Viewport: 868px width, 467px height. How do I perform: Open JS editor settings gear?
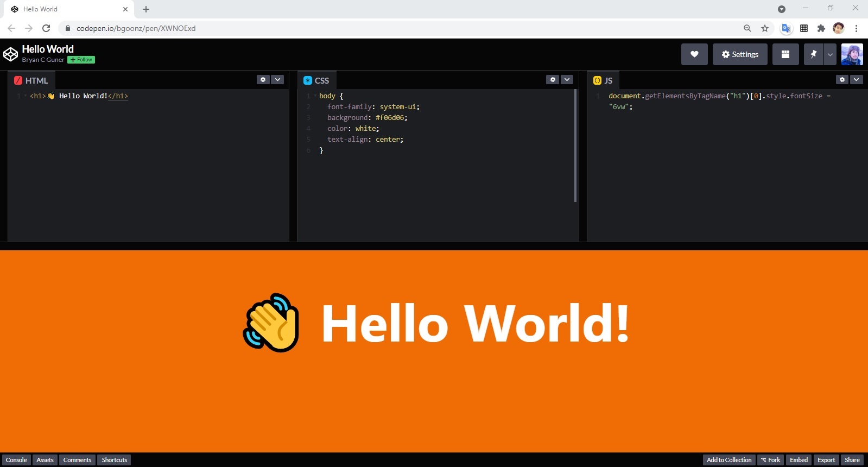pyautogui.click(x=842, y=80)
